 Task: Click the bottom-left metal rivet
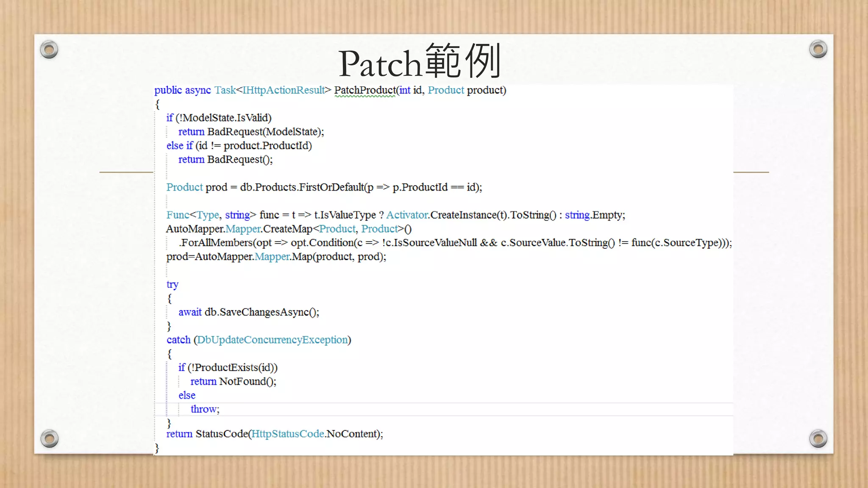[49, 438]
